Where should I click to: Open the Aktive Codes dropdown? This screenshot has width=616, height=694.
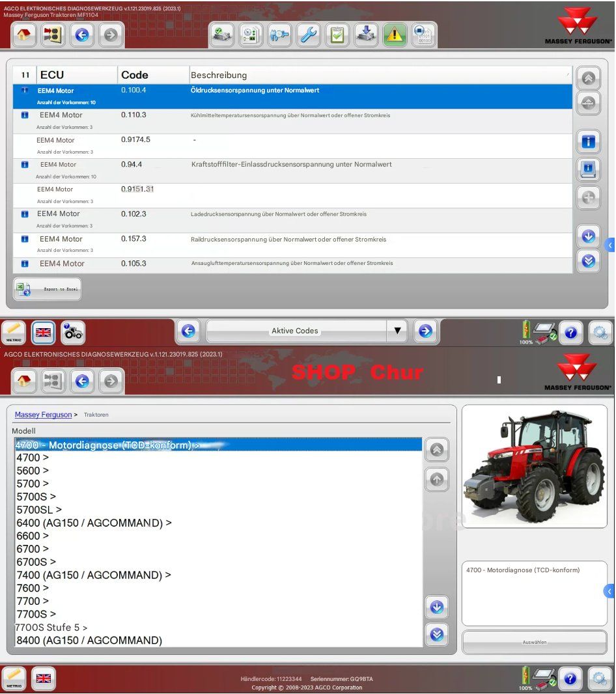(397, 331)
